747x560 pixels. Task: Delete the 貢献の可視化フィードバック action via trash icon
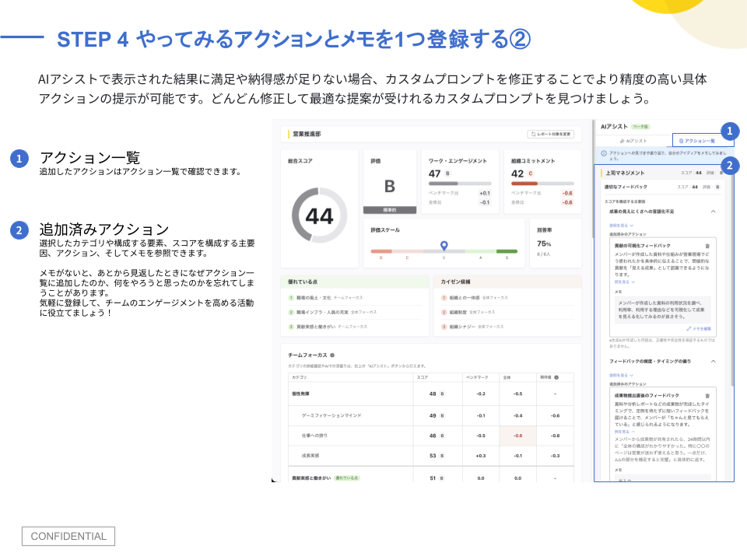707,246
